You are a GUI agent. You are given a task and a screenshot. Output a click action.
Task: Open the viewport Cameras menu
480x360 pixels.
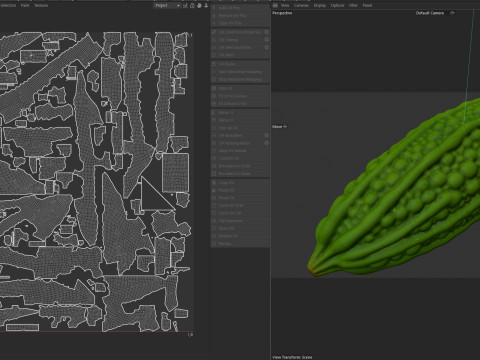click(x=301, y=5)
